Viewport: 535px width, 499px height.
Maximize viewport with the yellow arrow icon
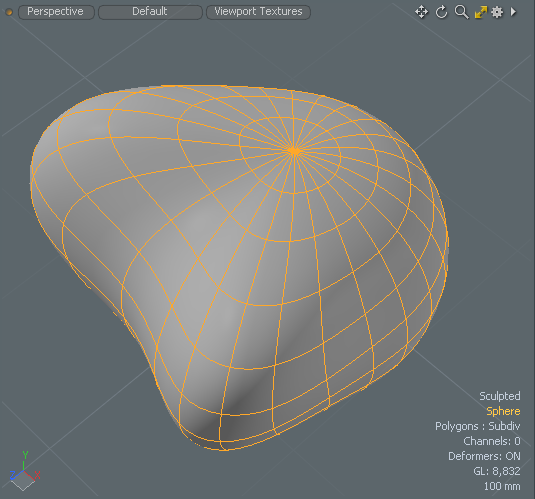(x=481, y=12)
